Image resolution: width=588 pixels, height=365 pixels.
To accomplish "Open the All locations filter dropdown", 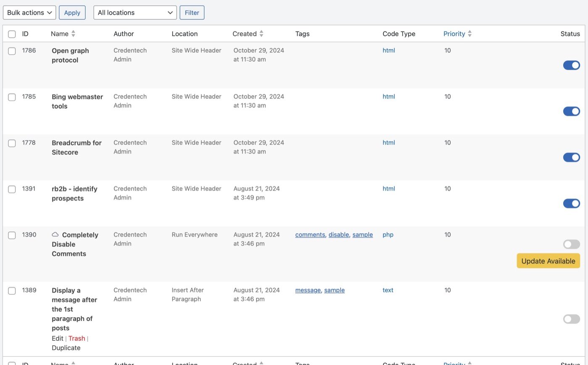I will click(135, 13).
